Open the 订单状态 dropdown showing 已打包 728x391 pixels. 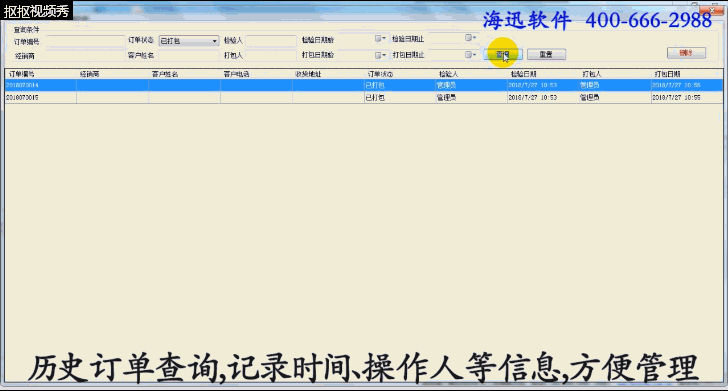pyautogui.click(x=188, y=41)
